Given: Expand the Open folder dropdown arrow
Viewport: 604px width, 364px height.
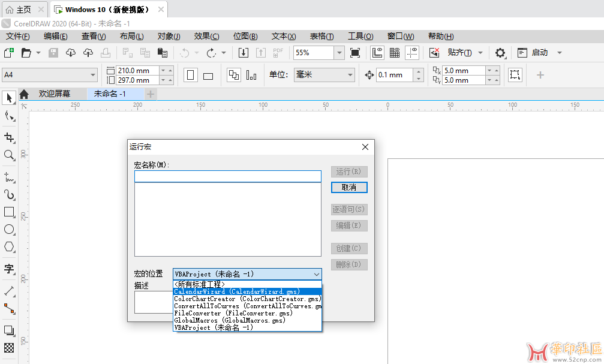Looking at the screenshot, I should point(38,53).
